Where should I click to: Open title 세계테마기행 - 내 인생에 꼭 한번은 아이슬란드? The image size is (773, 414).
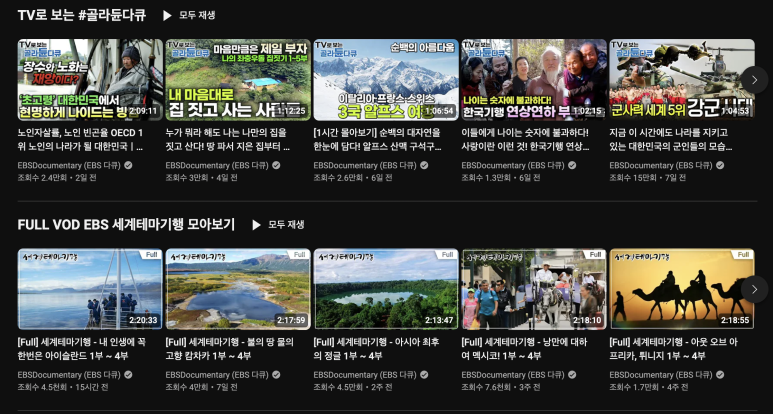point(81,349)
